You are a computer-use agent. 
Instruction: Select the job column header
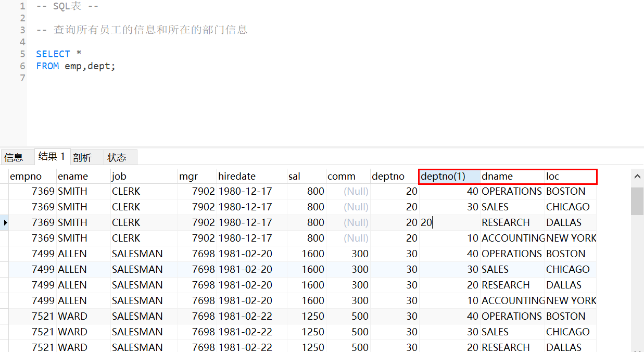coord(119,177)
